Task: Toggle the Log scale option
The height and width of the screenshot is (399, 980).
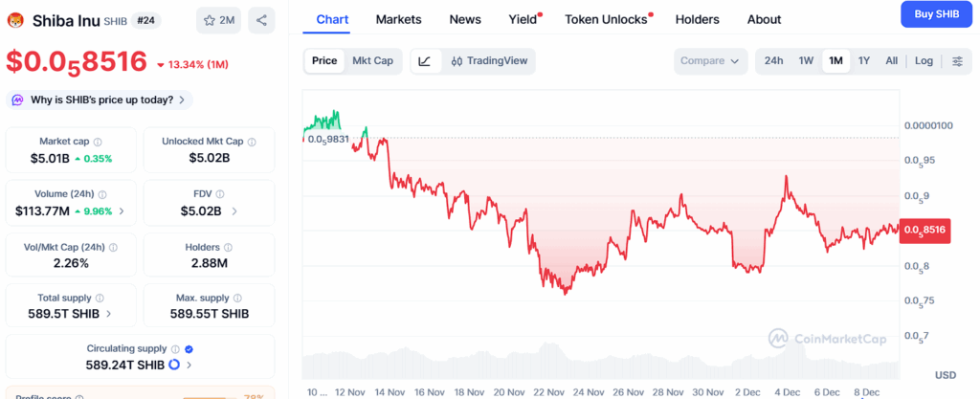Action: [924, 61]
